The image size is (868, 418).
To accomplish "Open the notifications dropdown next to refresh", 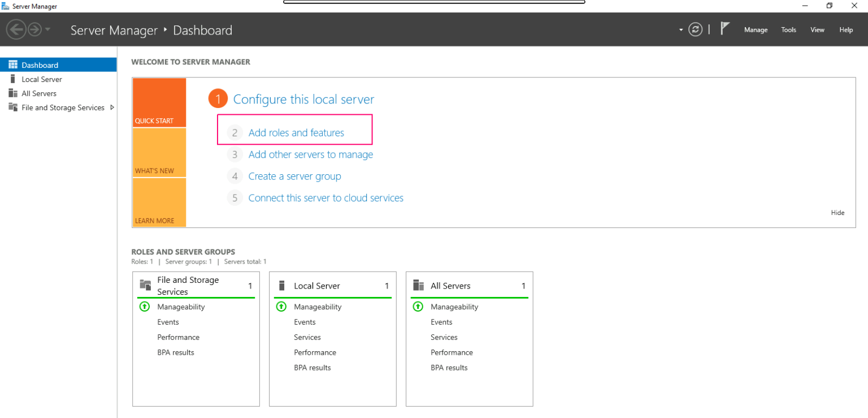I will (x=681, y=29).
